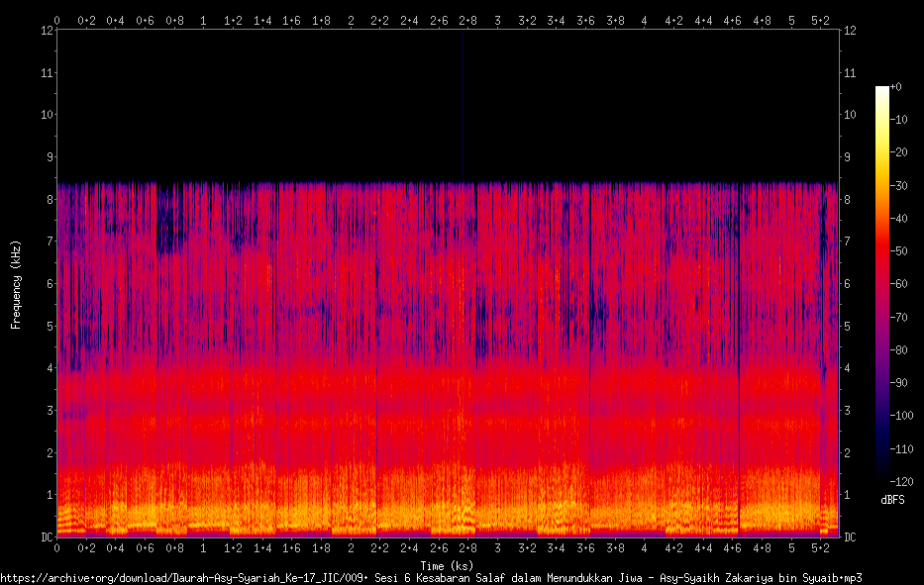924x585 pixels.
Task: Click "12" on the right frequency axis
Action: tap(850, 30)
